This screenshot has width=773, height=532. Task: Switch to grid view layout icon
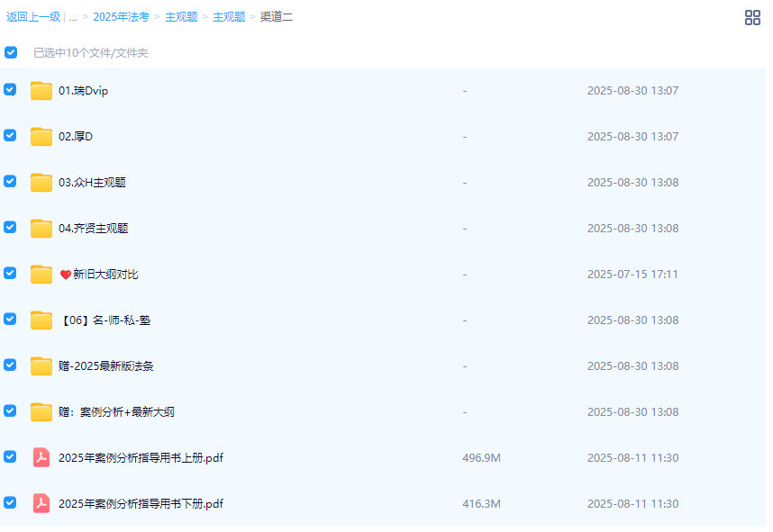tap(751, 18)
